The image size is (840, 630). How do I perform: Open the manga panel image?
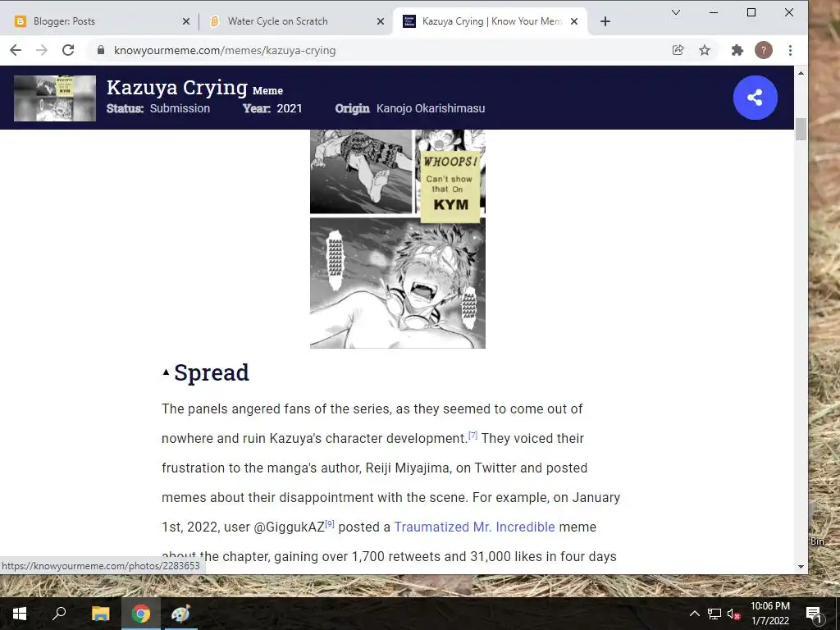point(398,239)
